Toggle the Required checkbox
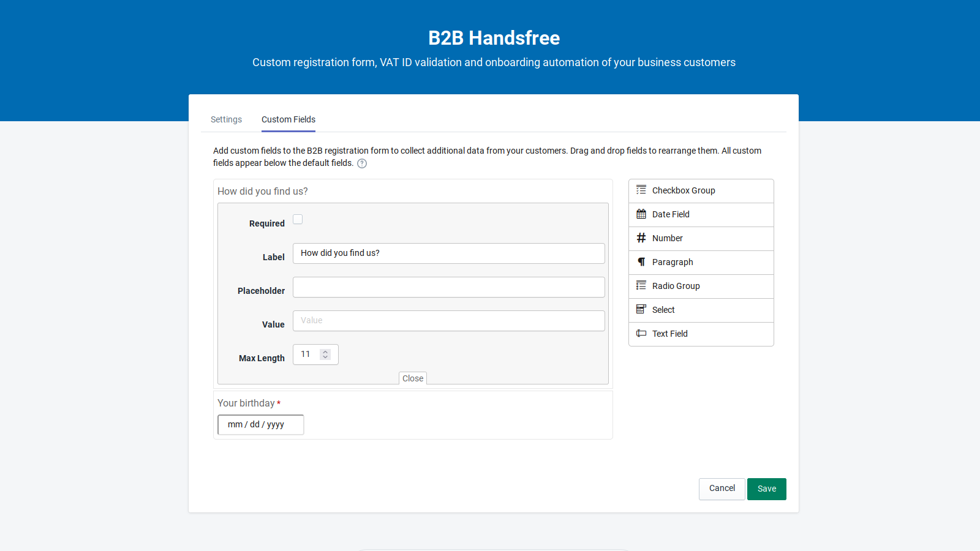 point(298,219)
